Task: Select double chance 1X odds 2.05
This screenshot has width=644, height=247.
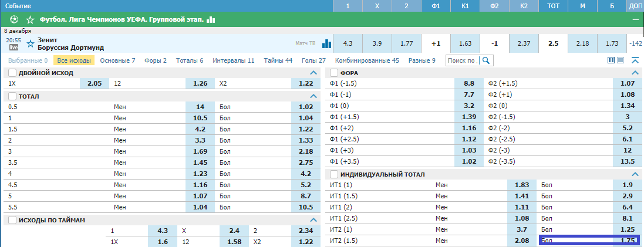Action: pos(94,83)
